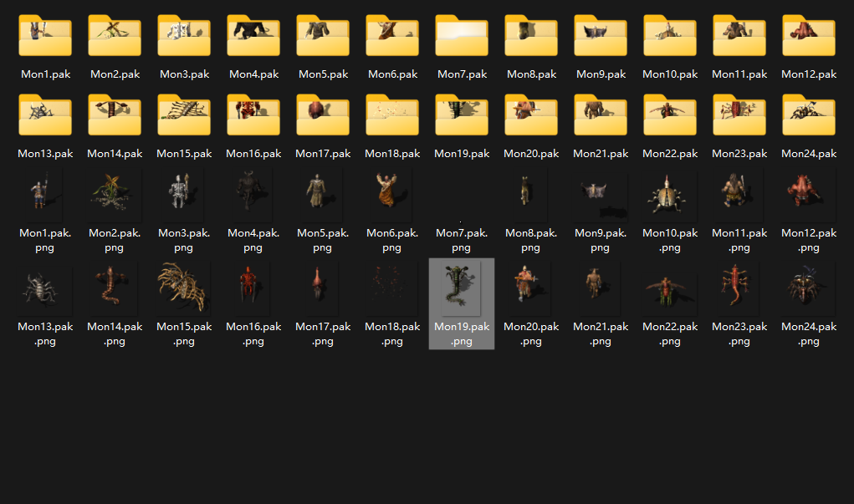
Task: Open the Mon13.pak folder
Action: [x=45, y=115]
